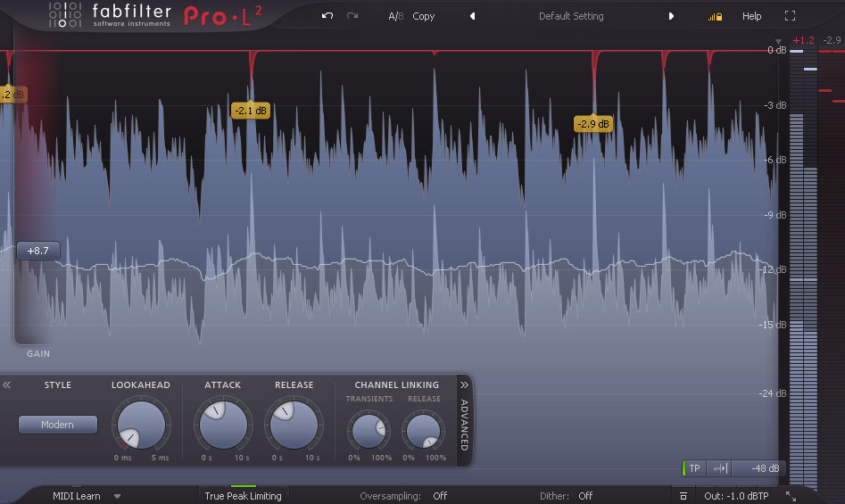This screenshot has height=504, width=845.
Task: Load the next preset
Action: (671, 16)
